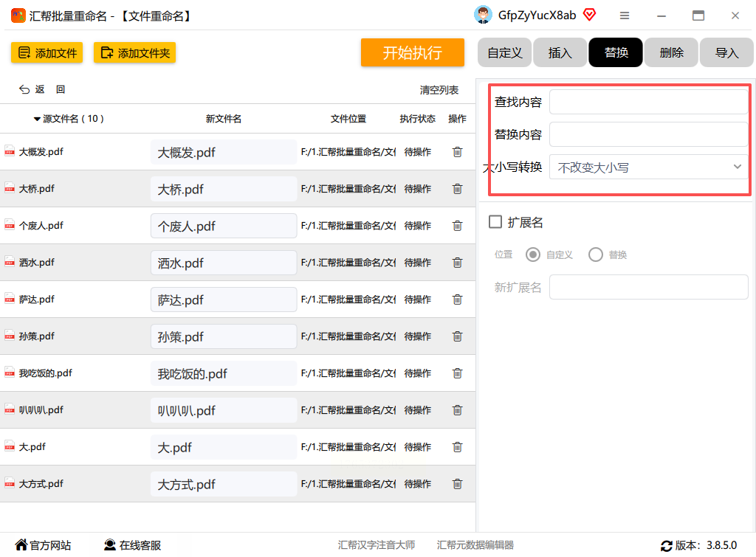Remove 洒水.pdf with trash icon
This screenshot has height=557, width=756.
(457, 263)
